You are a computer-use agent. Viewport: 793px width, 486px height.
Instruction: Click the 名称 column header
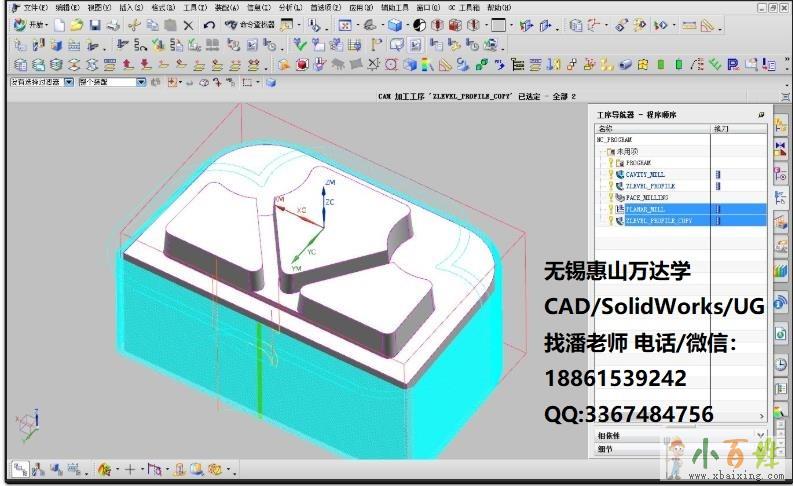pyautogui.click(x=606, y=129)
